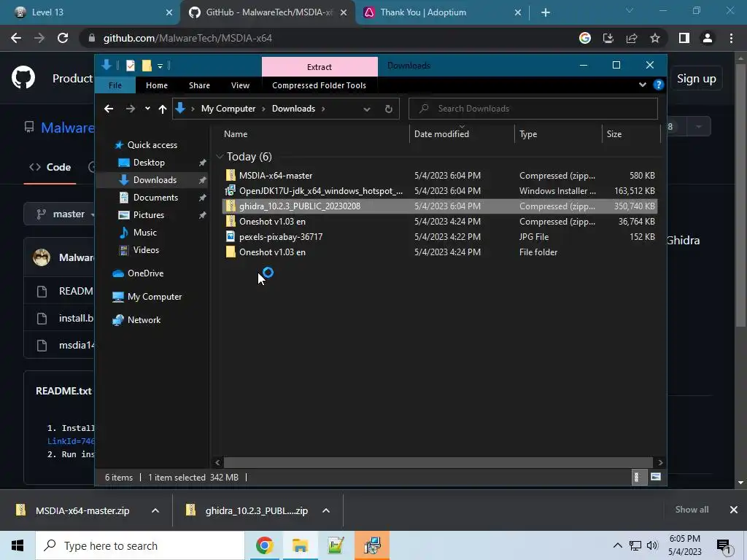Viewport: 747px width, 560px height.
Task: Sort by Size column header
Action: click(614, 134)
